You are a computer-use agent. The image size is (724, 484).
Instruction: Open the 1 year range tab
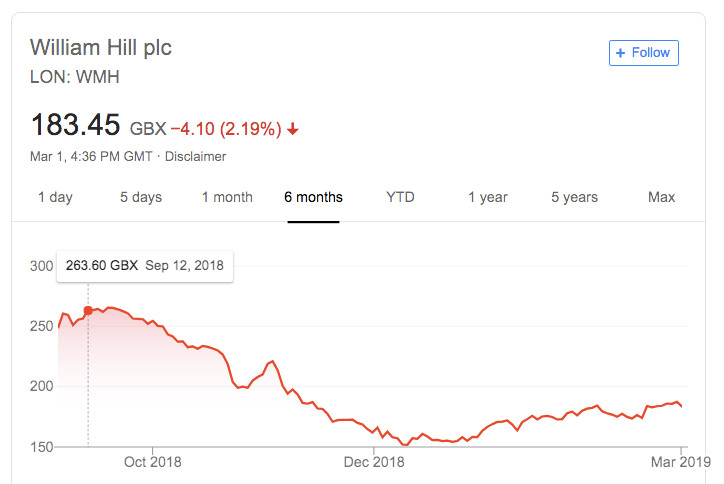click(x=488, y=197)
